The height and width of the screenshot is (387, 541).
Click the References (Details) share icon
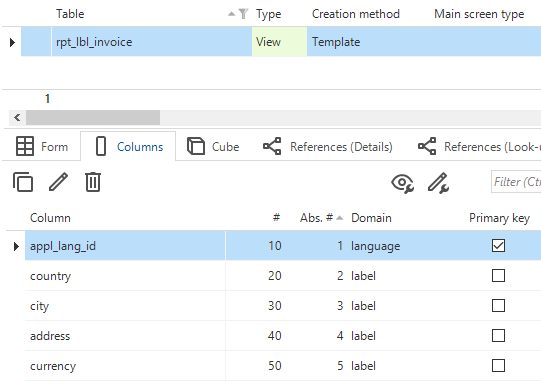coord(272,146)
